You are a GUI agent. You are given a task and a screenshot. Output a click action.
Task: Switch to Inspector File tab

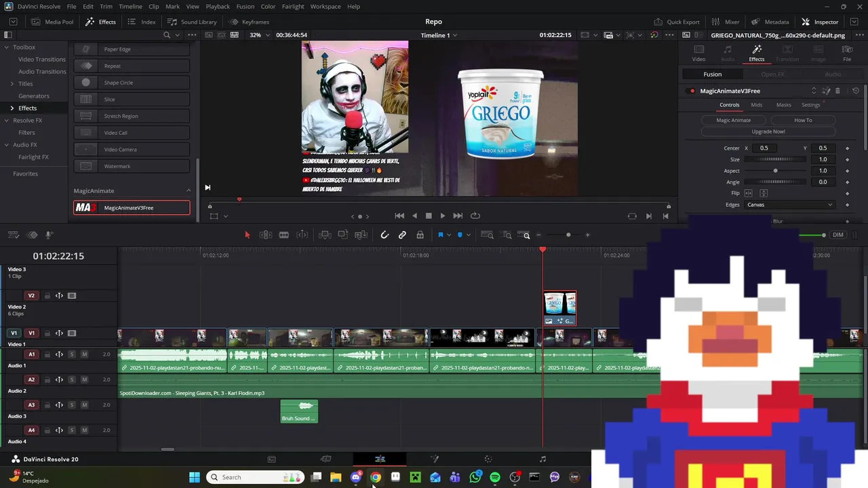click(x=847, y=53)
